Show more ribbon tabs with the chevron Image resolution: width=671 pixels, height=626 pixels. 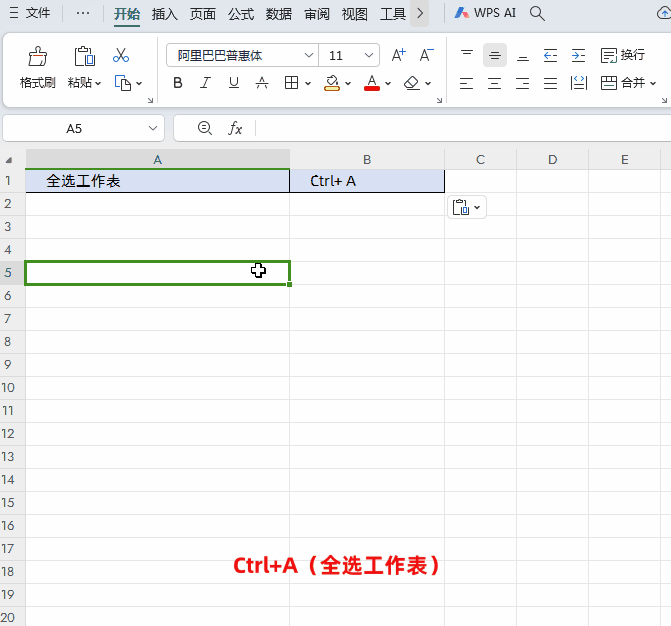pyautogui.click(x=420, y=13)
